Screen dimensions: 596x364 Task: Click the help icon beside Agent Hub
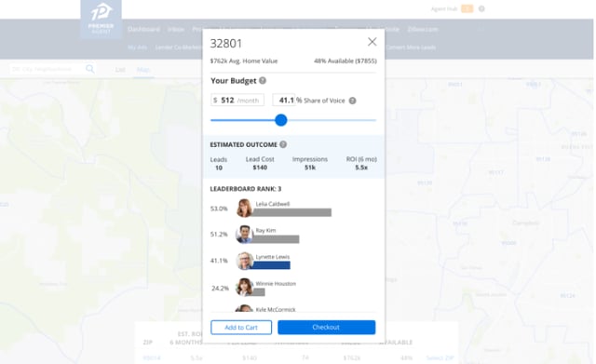(x=481, y=8)
